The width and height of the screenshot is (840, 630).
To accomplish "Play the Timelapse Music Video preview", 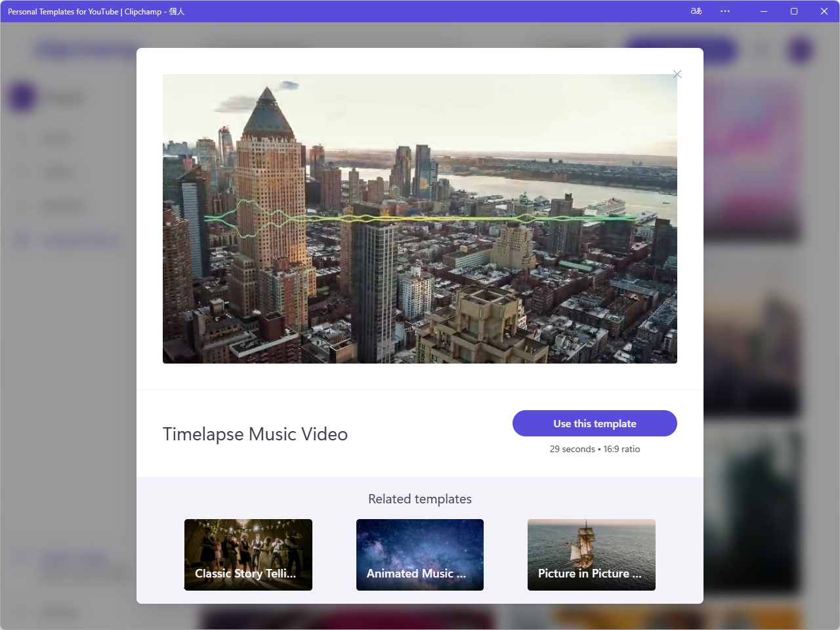I will (420, 219).
